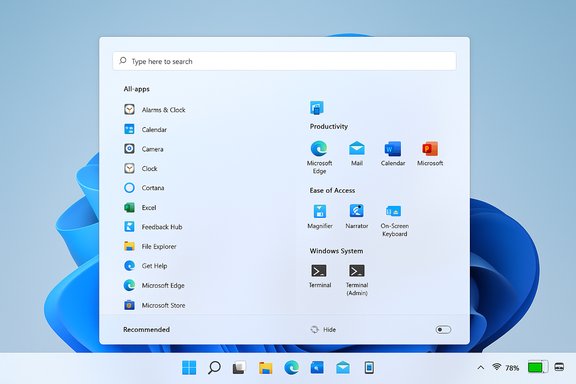Open the standalone Clock app entry
The height and width of the screenshot is (384, 576).
pyautogui.click(x=141, y=168)
